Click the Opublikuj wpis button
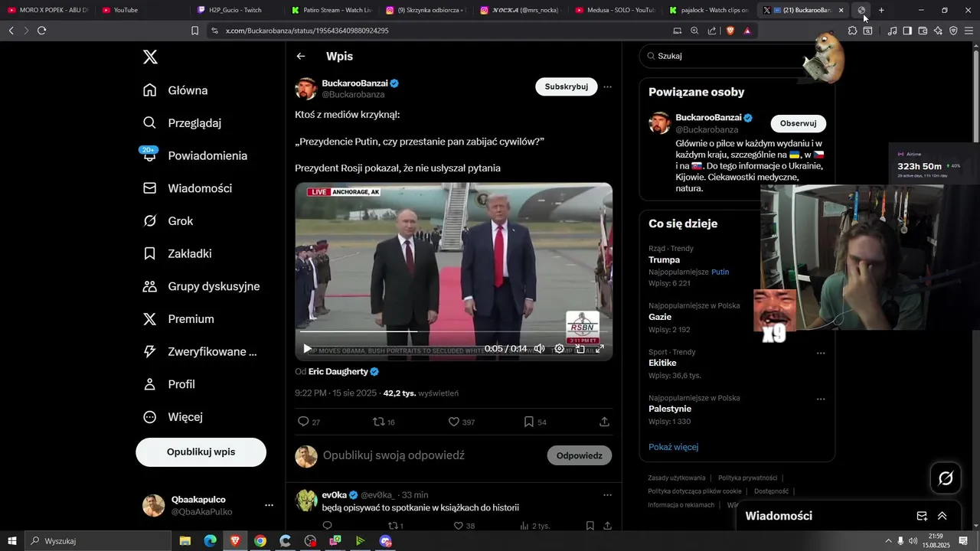The image size is (980, 551). point(201,452)
